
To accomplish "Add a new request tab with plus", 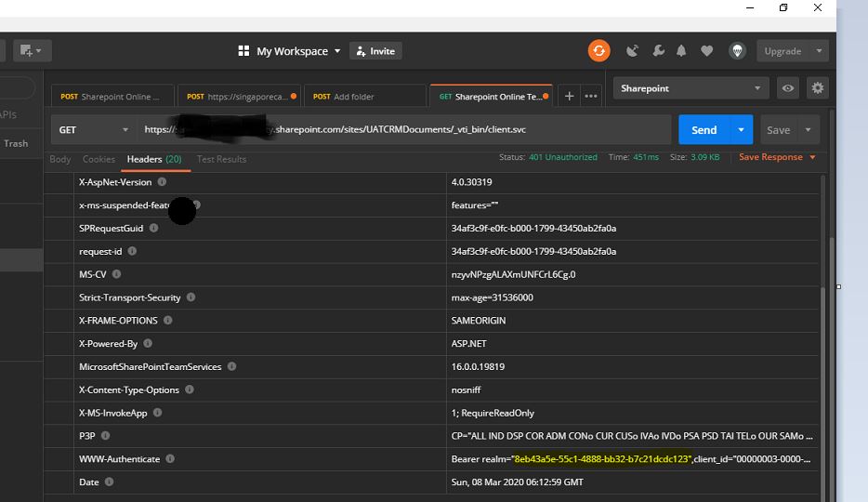I will click(x=569, y=96).
